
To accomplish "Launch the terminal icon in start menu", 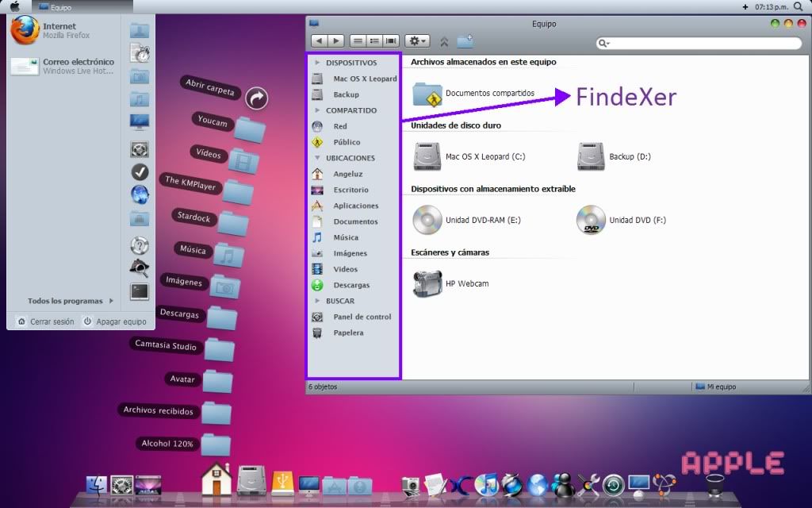I will (140, 291).
